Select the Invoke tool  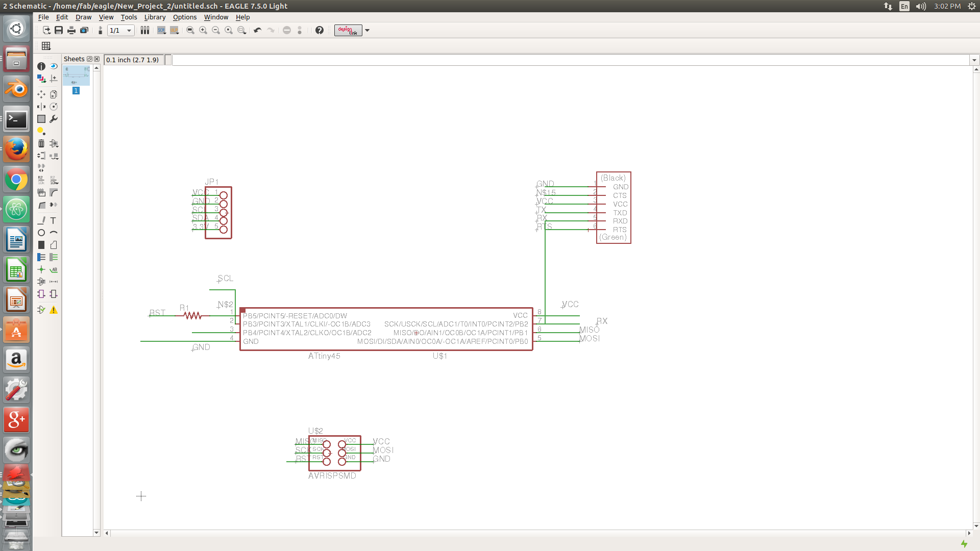pos(54,205)
